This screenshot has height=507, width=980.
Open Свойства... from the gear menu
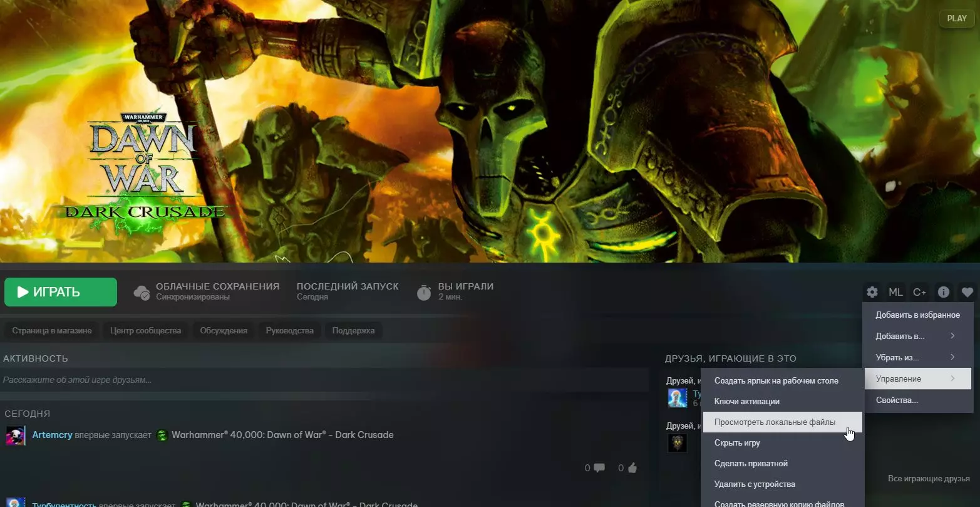[x=917, y=400]
